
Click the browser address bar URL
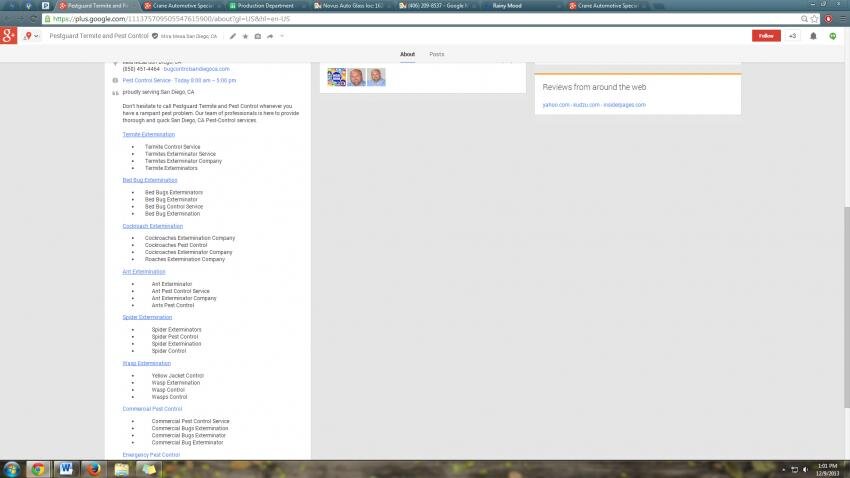(x=171, y=19)
